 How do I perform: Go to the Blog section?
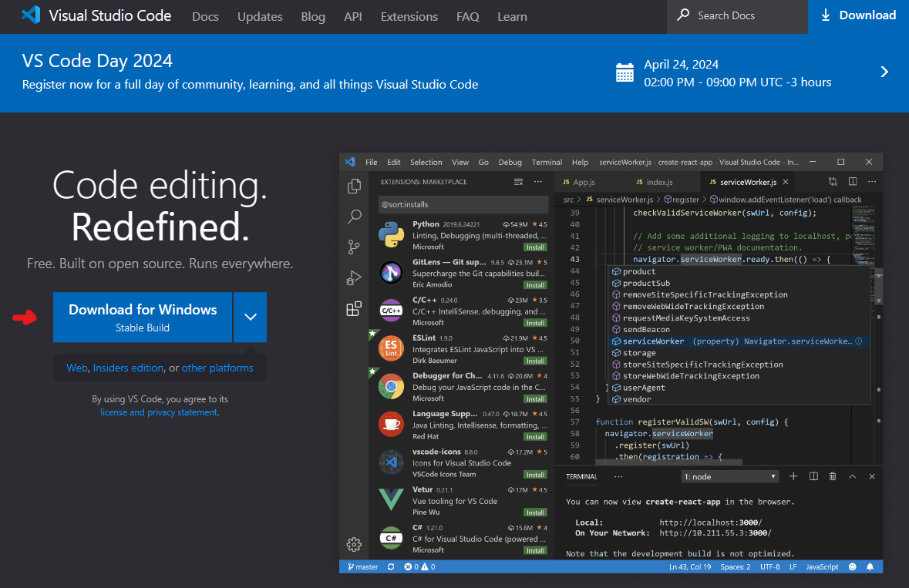313,17
